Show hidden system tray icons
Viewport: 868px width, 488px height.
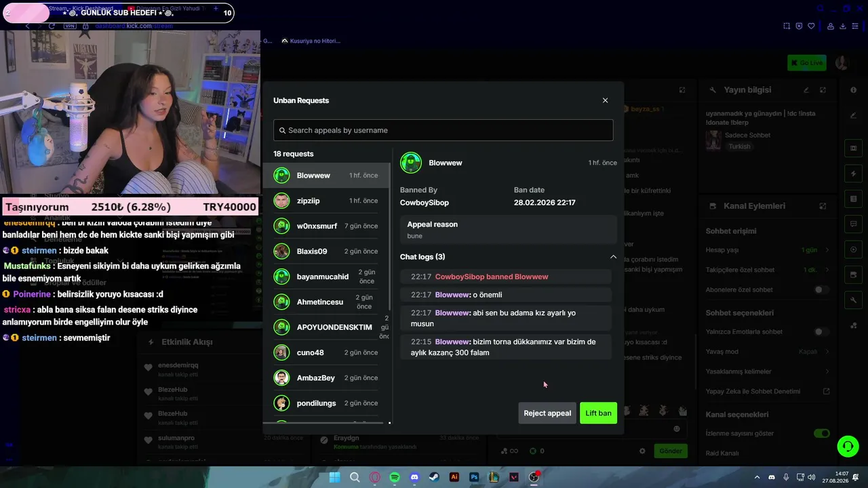pyautogui.click(x=757, y=477)
